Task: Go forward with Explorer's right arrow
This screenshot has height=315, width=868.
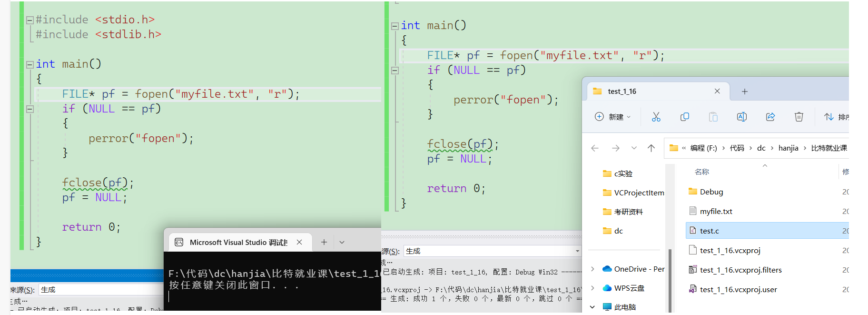Action: coord(615,148)
